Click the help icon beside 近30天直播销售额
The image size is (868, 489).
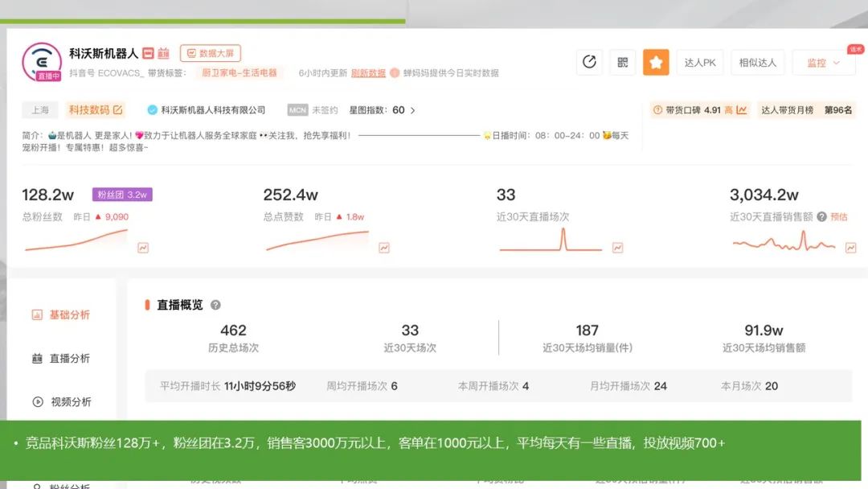click(821, 216)
